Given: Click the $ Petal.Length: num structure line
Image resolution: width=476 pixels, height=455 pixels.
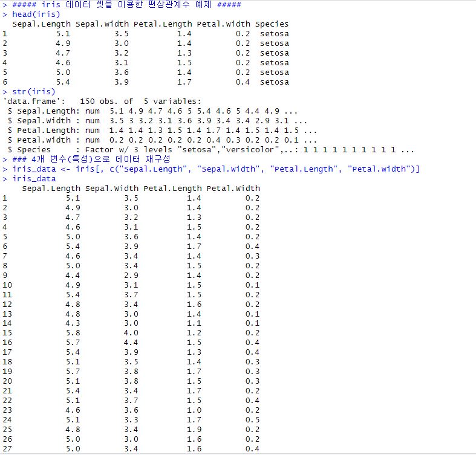Looking at the screenshot, I should coord(163,131).
